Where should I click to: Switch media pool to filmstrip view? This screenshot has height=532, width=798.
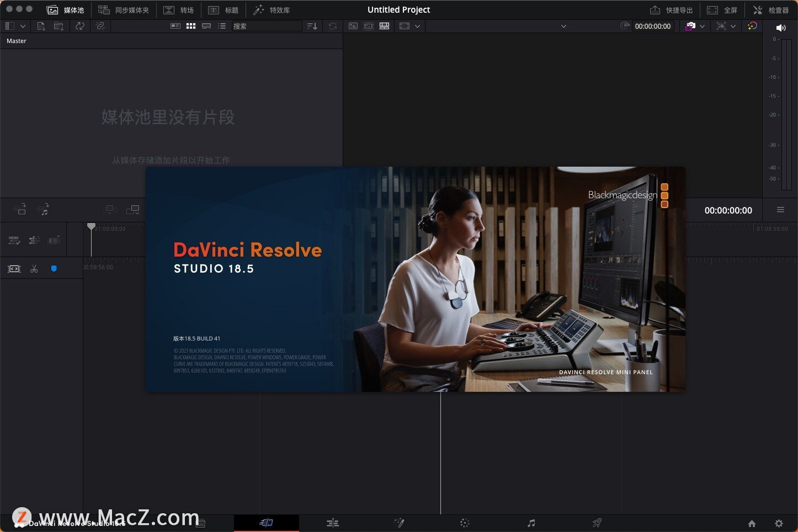point(206,26)
